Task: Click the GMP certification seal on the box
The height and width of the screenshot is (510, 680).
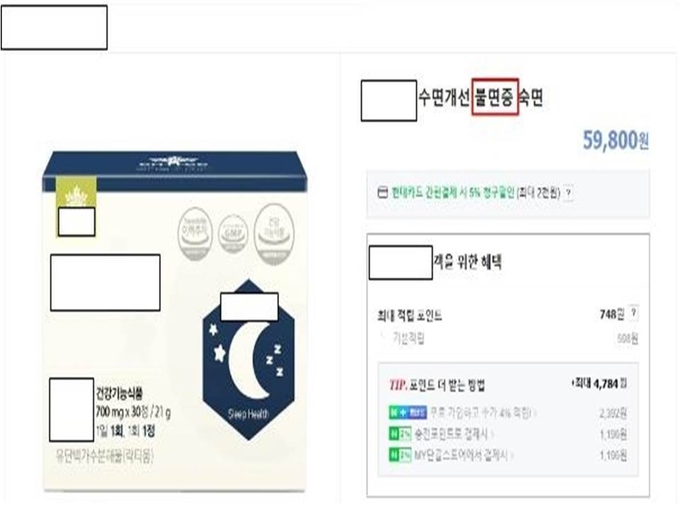Action: click(x=233, y=235)
